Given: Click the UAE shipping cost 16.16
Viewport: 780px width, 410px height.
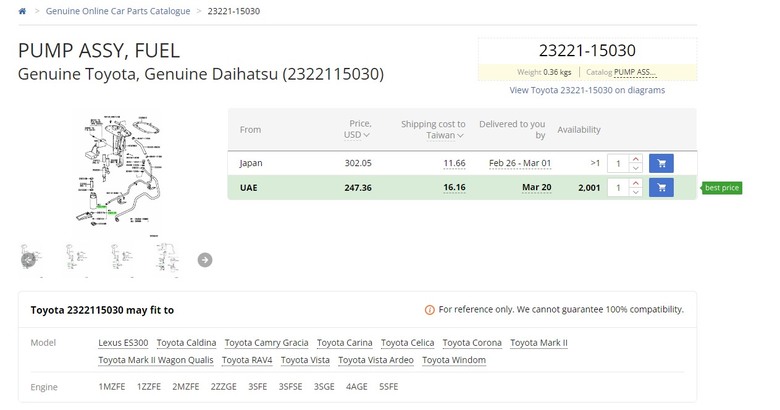Looking at the screenshot, I should tap(455, 188).
